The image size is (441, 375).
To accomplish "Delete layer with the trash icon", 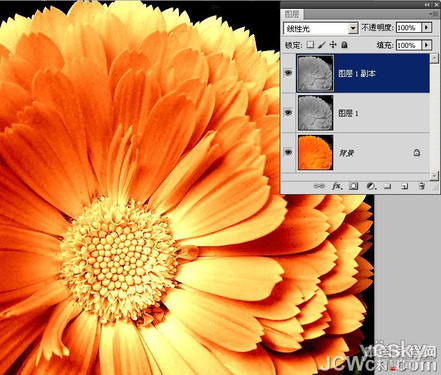I will pos(422,186).
